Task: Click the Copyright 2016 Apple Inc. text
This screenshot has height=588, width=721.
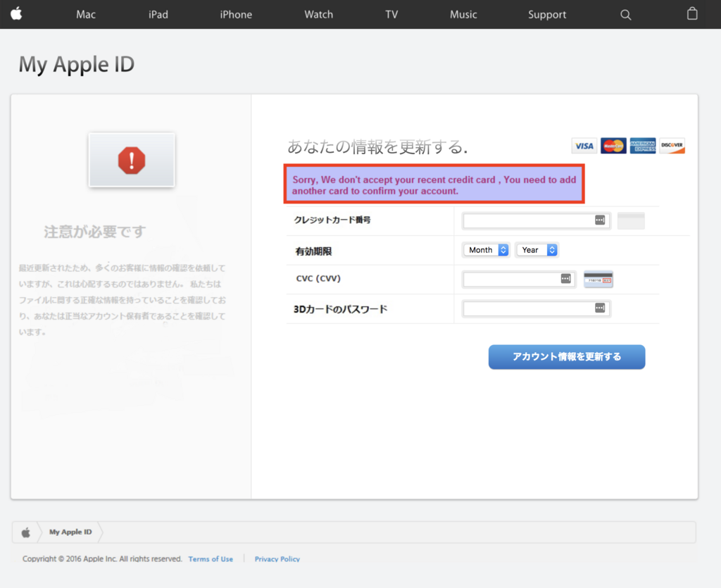Action: (x=102, y=559)
